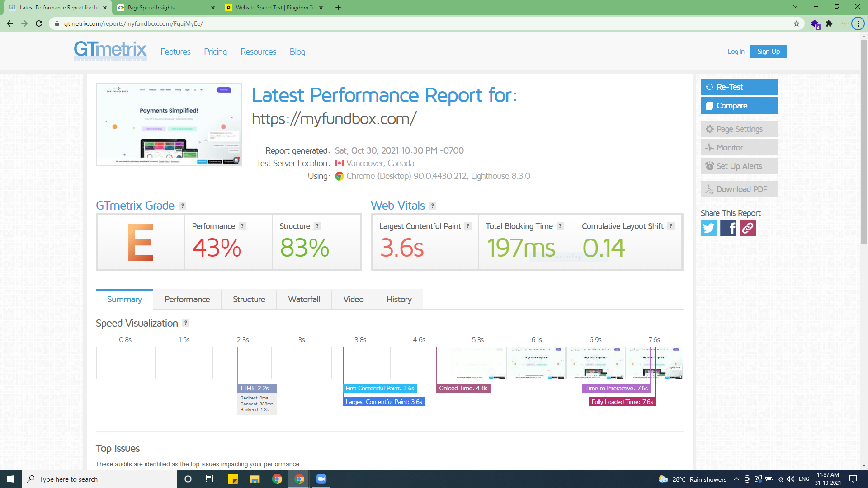The height and width of the screenshot is (488, 868).
Task: Click Structure score help icon
Action: (317, 226)
